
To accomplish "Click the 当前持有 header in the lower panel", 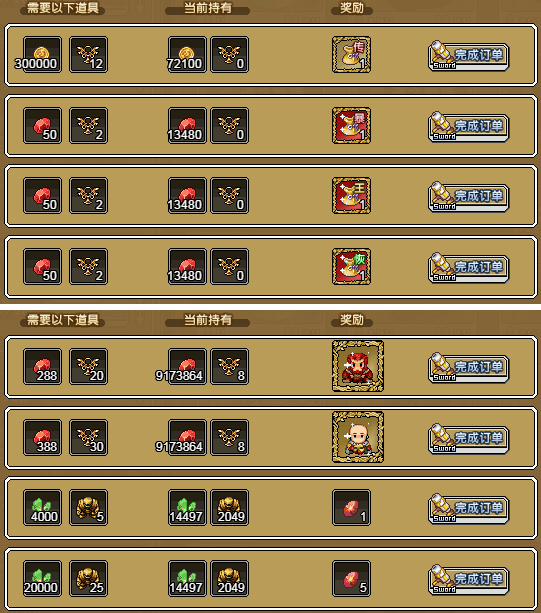I will 208,320.
